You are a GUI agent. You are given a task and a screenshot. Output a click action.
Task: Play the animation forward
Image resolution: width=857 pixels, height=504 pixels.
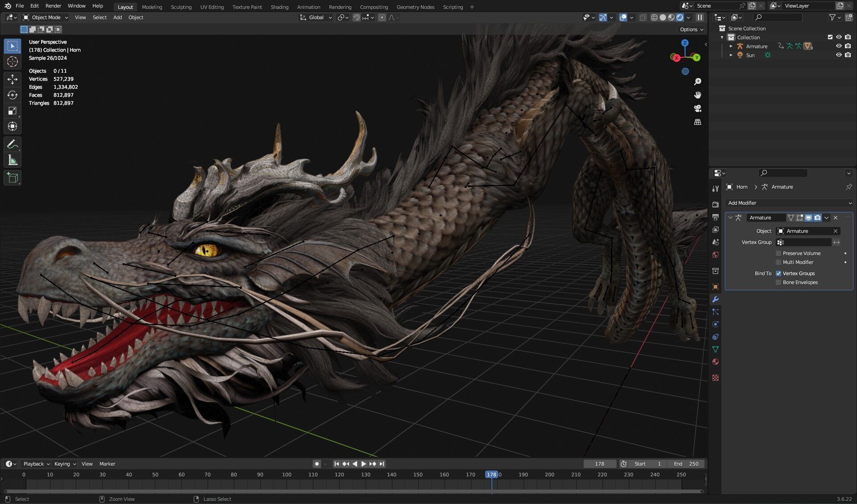click(364, 464)
